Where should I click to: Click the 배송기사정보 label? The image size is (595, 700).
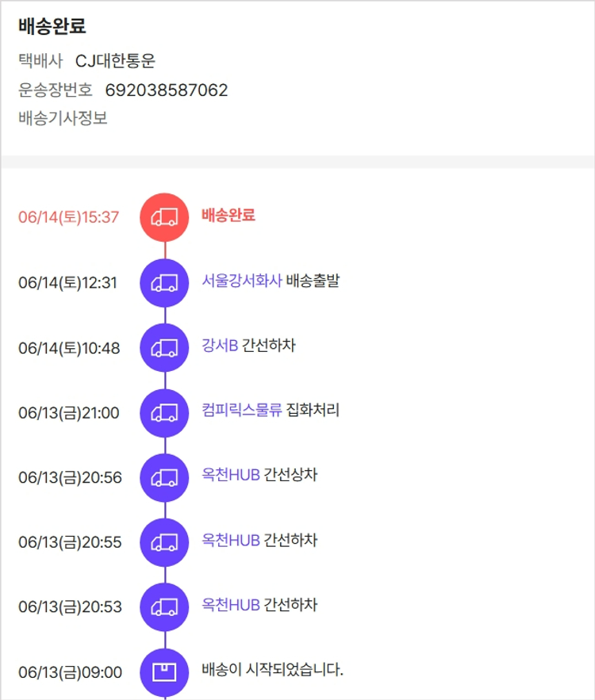click(63, 119)
